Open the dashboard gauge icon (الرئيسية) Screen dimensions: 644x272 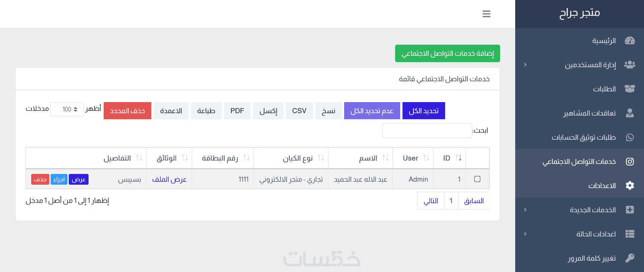630,41
